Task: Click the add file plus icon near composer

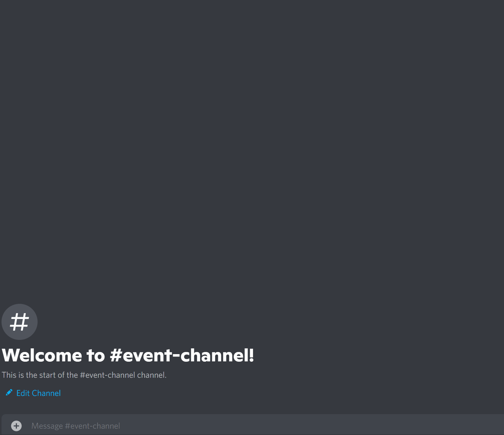Action: [16, 426]
